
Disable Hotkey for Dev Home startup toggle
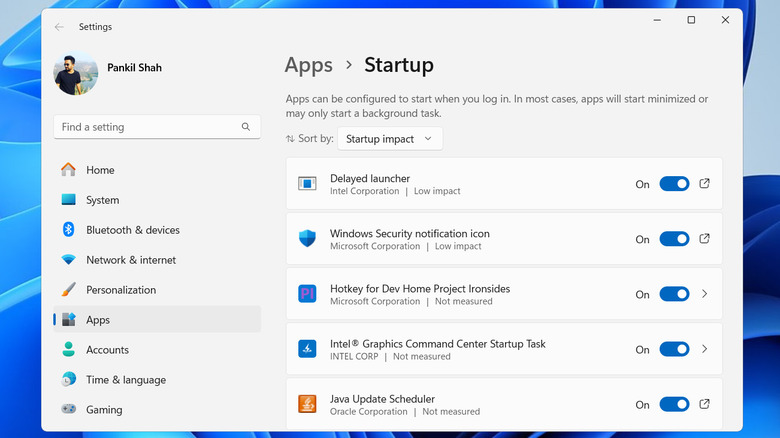674,294
